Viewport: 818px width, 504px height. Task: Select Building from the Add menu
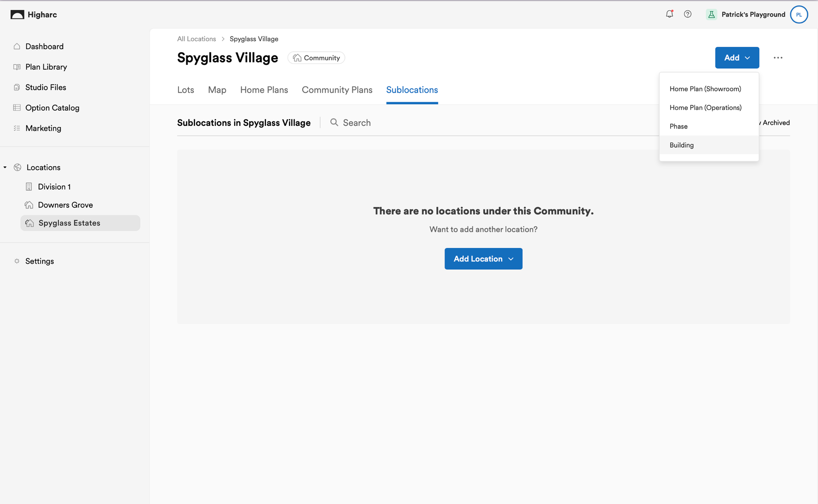click(682, 145)
